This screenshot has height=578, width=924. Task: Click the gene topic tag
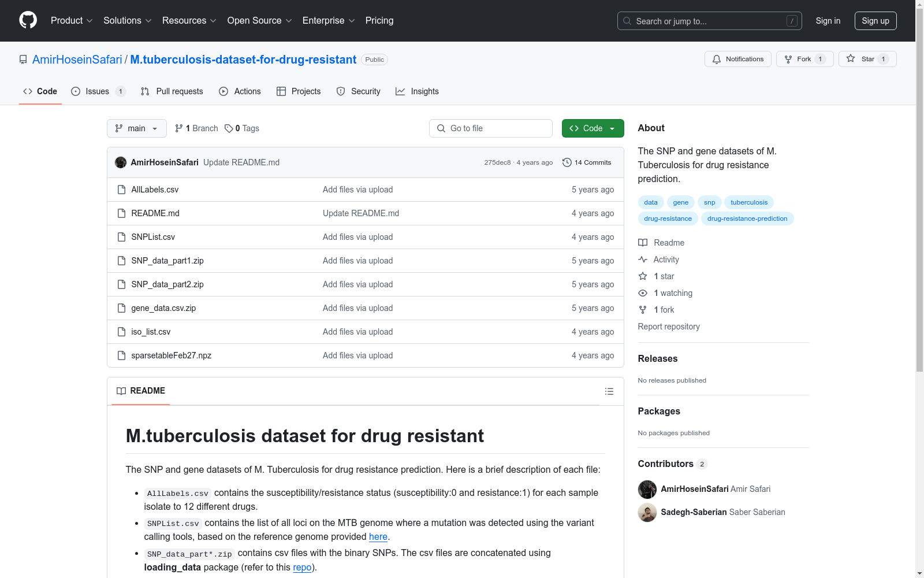(x=681, y=202)
